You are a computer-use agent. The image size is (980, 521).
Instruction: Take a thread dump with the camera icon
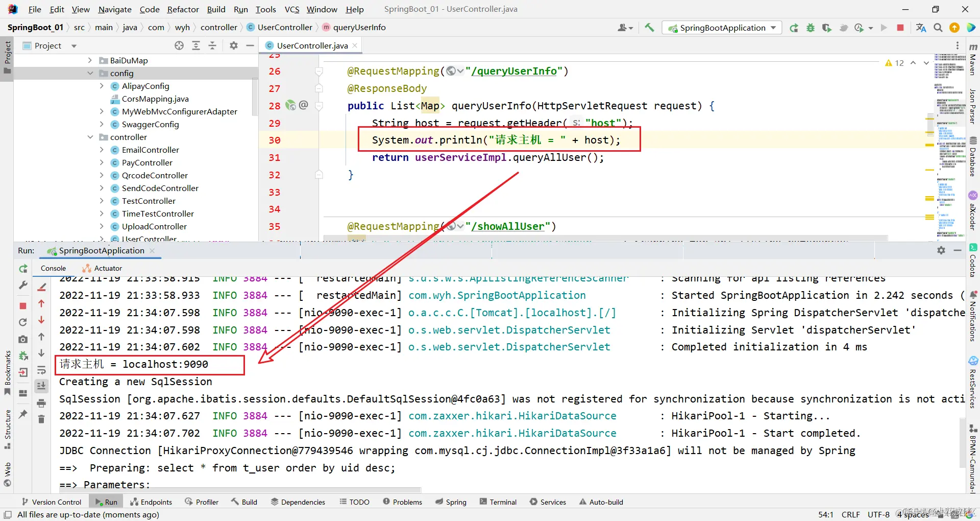click(23, 339)
